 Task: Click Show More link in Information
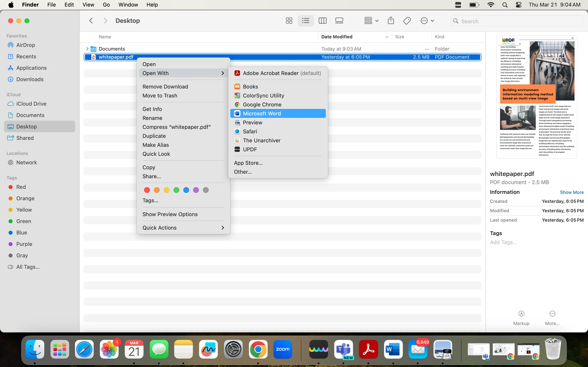click(571, 192)
